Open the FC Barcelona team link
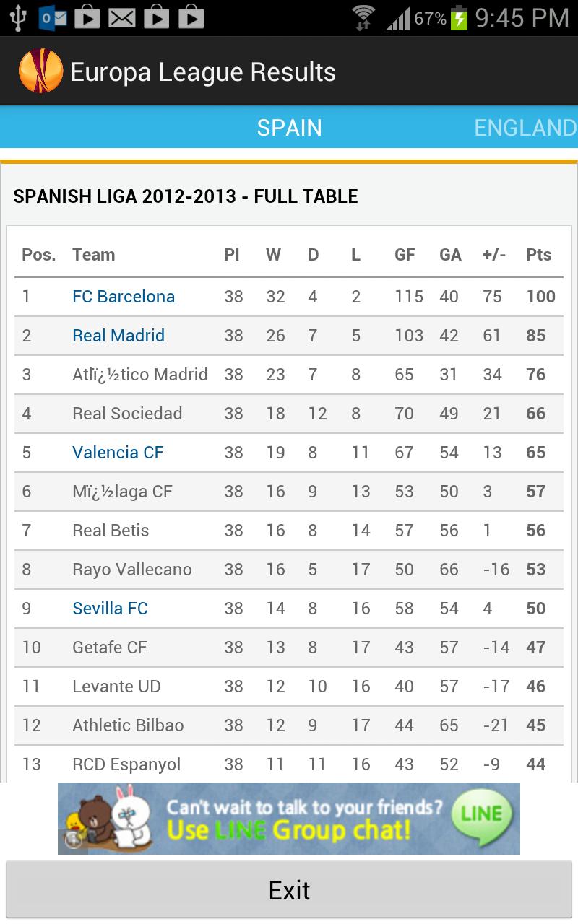 tap(123, 296)
